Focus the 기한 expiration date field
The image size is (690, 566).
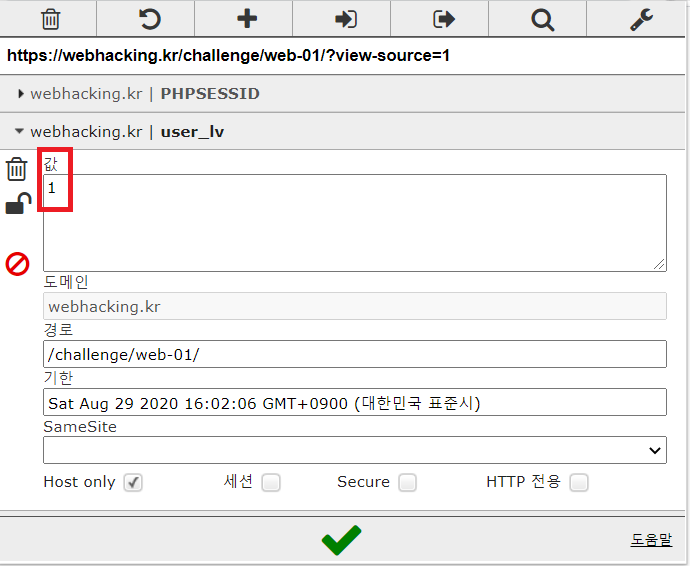pos(355,402)
